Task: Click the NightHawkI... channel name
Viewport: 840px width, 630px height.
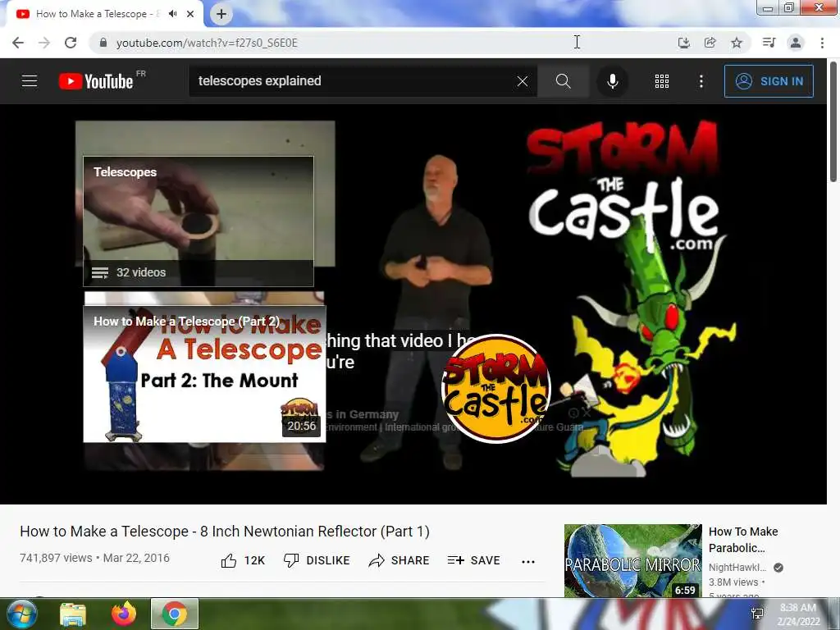Action: (x=737, y=568)
